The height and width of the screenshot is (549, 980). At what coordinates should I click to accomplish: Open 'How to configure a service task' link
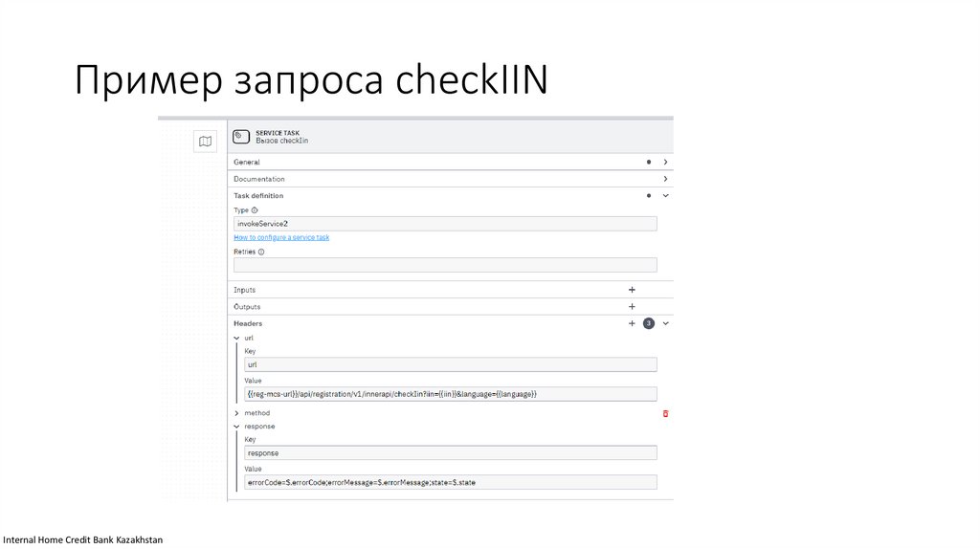(x=281, y=237)
